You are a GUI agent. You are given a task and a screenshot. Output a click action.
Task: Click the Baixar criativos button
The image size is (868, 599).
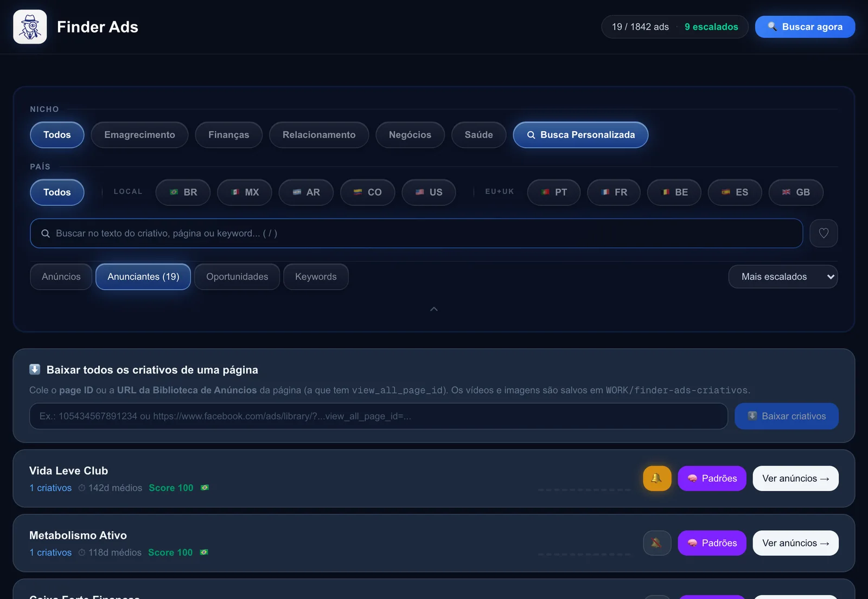(x=787, y=416)
